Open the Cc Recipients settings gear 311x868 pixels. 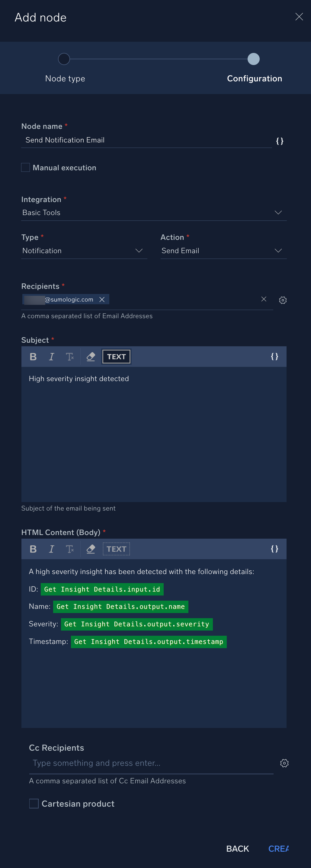(x=284, y=763)
